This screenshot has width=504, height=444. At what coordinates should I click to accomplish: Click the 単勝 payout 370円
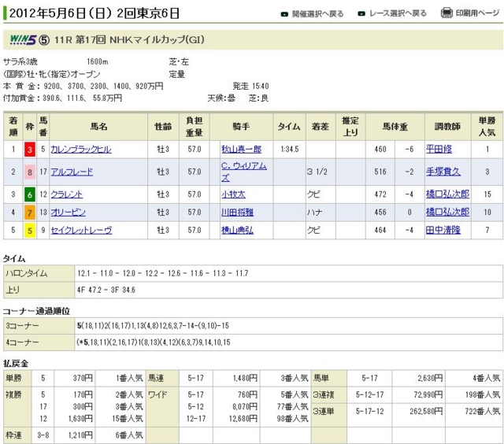[83, 378]
